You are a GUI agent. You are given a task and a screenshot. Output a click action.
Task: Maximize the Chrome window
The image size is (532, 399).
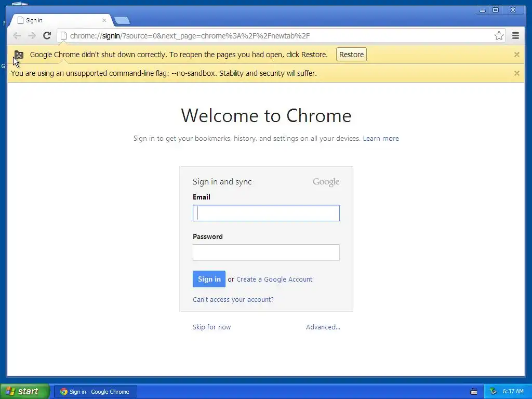click(495, 10)
